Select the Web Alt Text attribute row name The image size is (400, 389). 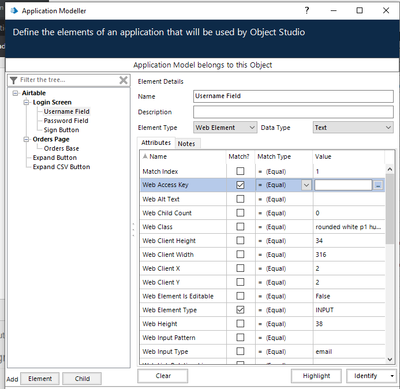161,199
